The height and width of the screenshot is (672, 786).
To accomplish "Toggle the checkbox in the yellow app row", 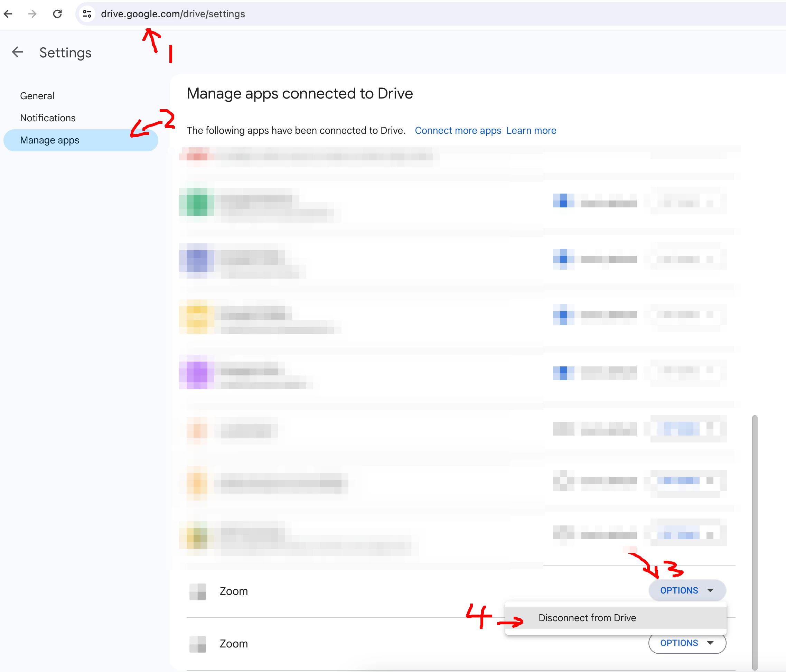I will pos(563,315).
